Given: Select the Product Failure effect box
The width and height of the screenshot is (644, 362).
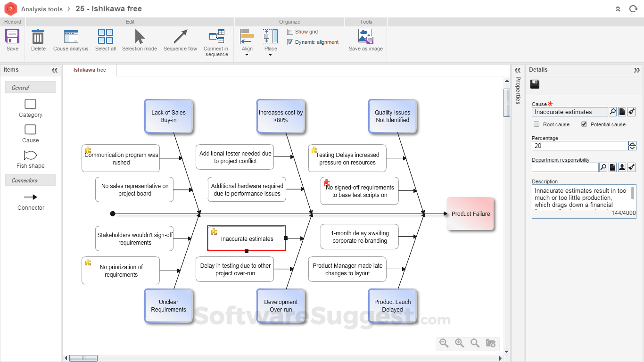Looking at the screenshot, I should click(471, 214).
